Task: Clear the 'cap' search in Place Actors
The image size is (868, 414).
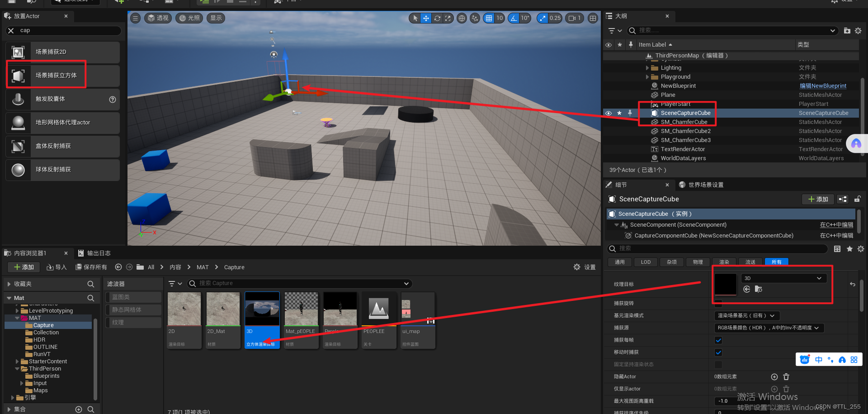Action: [x=11, y=30]
